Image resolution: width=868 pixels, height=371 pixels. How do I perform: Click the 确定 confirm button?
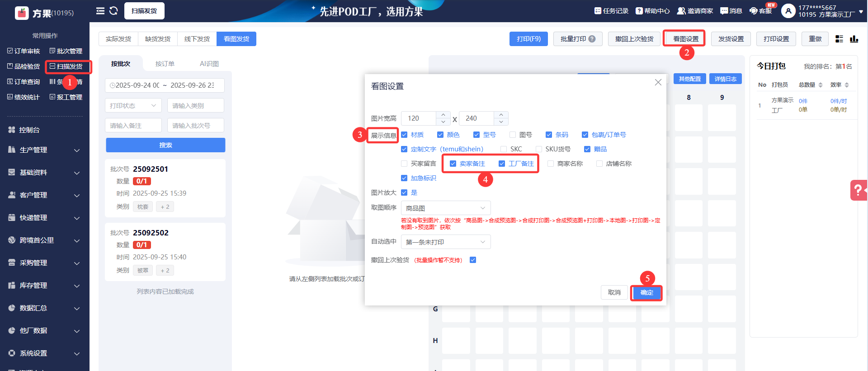[x=646, y=292]
